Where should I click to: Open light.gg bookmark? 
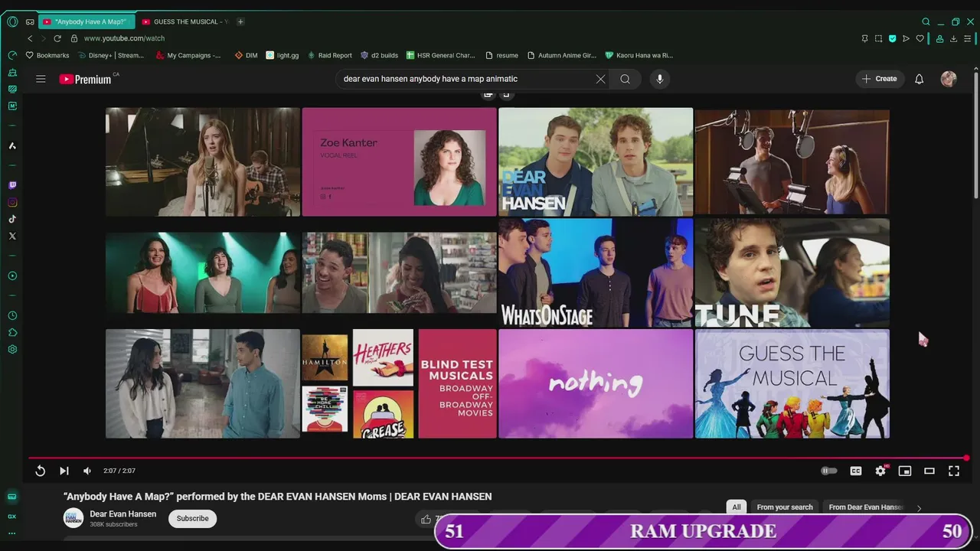click(282, 55)
